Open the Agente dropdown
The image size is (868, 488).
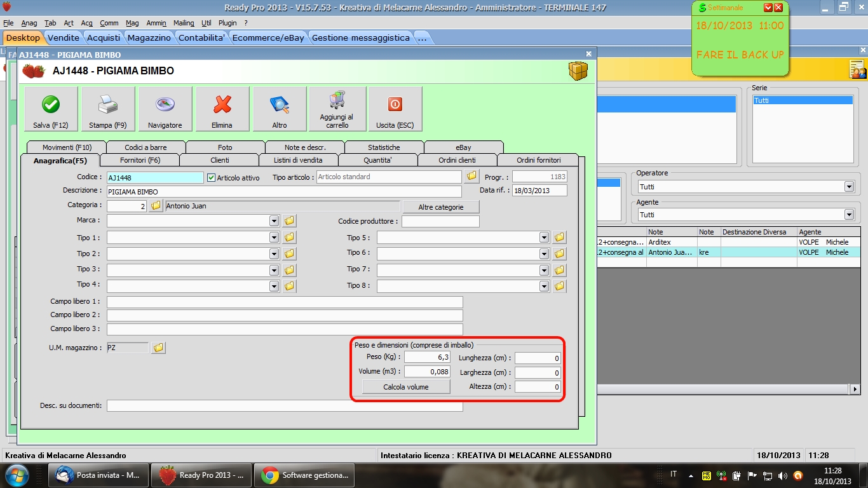pyautogui.click(x=849, y=215)
